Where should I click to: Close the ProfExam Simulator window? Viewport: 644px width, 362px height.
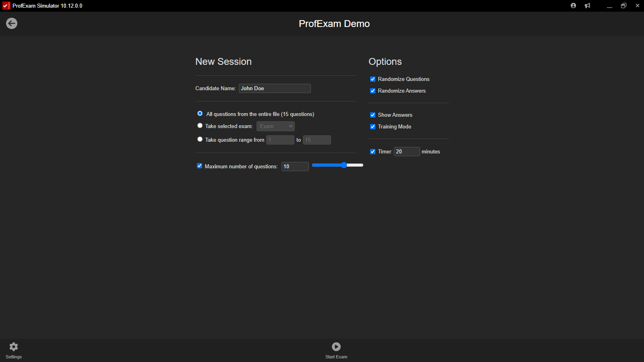click(x=638, y=6)
